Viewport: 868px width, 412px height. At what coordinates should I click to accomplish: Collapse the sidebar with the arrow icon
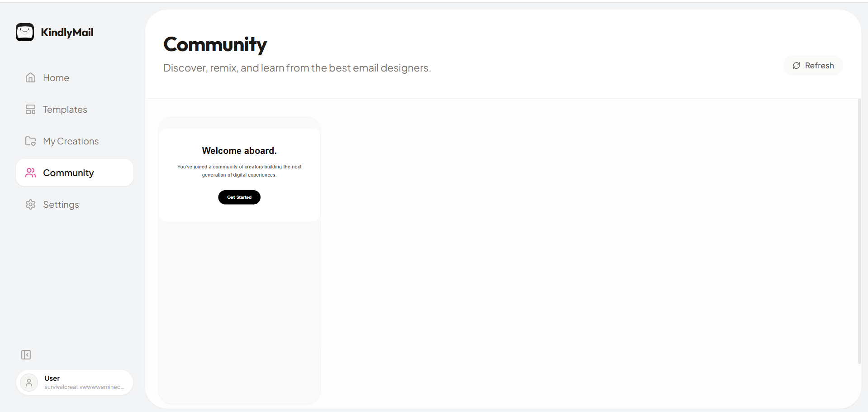coord(26,355)
